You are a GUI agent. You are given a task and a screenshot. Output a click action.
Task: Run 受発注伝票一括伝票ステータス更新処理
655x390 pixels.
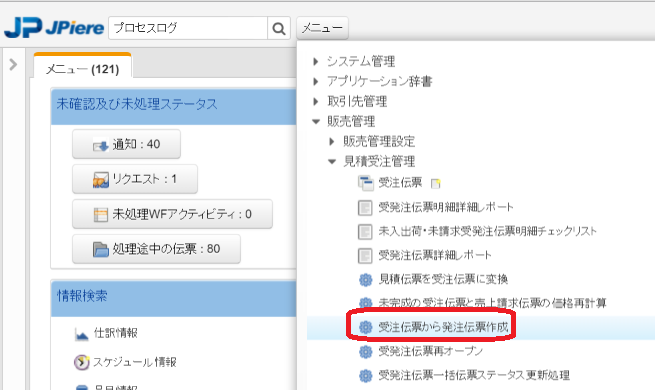coord(474,375)
